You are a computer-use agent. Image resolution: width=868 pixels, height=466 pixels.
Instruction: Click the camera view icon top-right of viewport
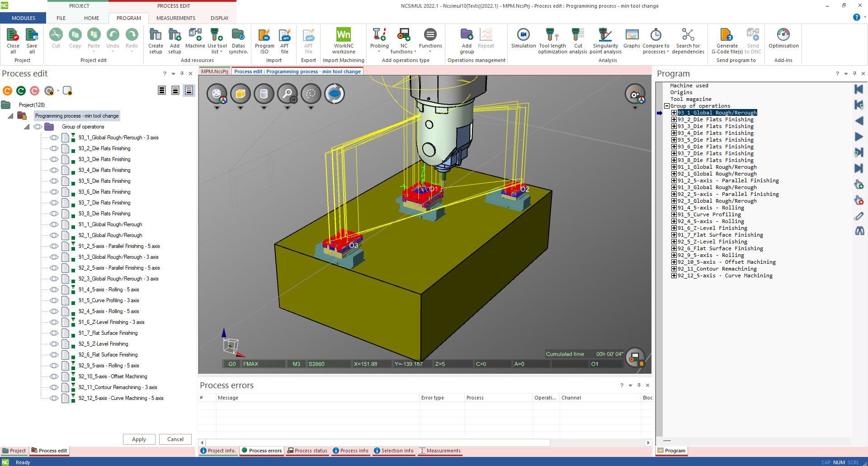pyautogui.click(x=635, y=94)
